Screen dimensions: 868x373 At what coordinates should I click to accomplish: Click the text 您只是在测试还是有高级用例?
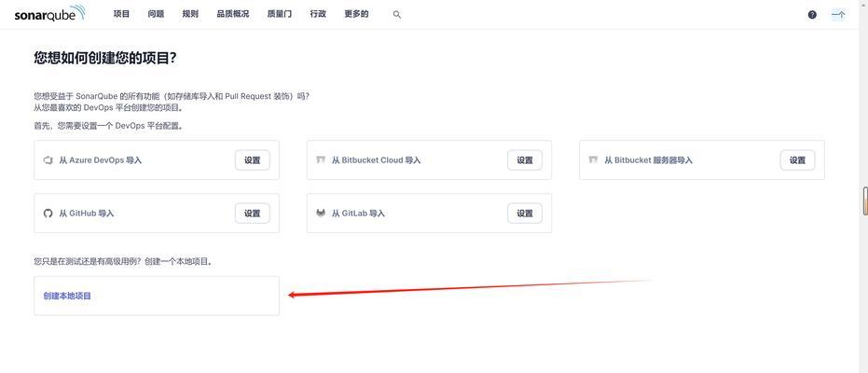pyautogui.click(x=88, y=261)
